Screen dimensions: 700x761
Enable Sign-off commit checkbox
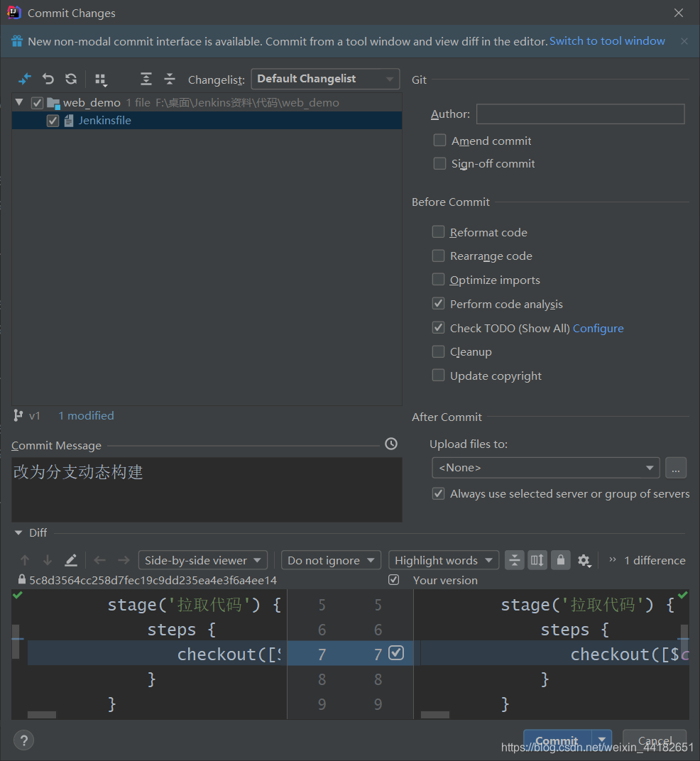[x=439, y=163]
